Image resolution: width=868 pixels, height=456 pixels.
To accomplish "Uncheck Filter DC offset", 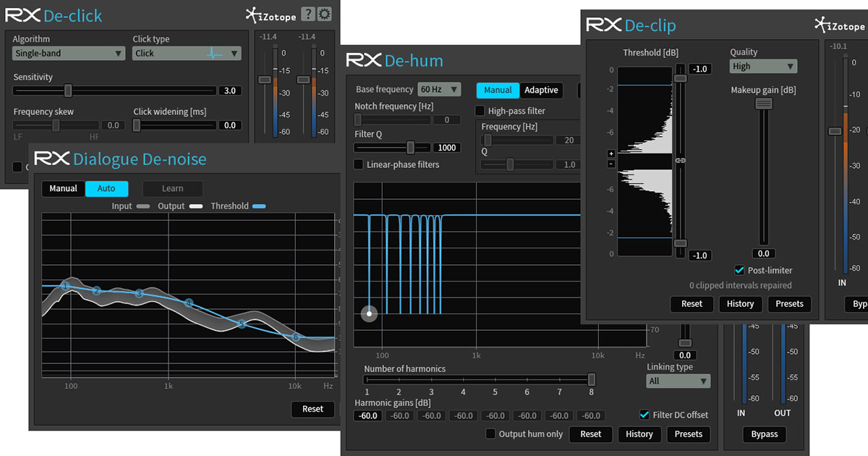I will (x=644, y=415).
